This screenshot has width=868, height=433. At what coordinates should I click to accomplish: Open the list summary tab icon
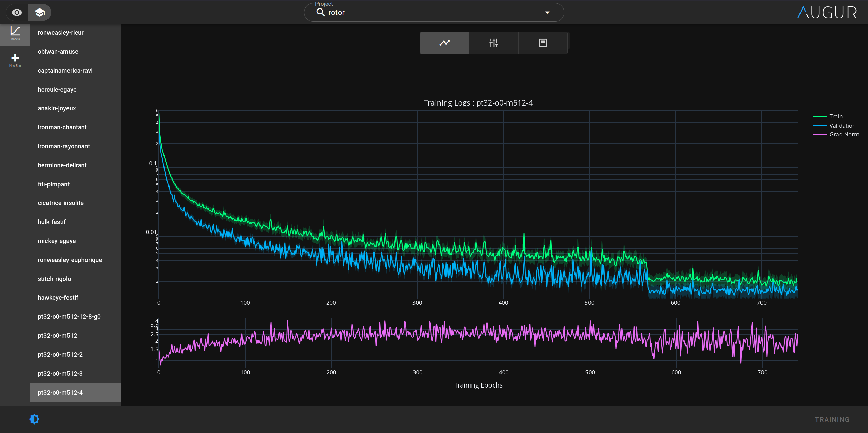click(x=543, y=43)
